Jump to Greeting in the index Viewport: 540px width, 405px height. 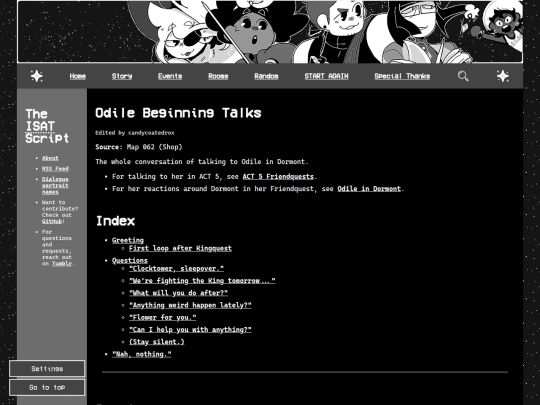[x=128, y=240]
